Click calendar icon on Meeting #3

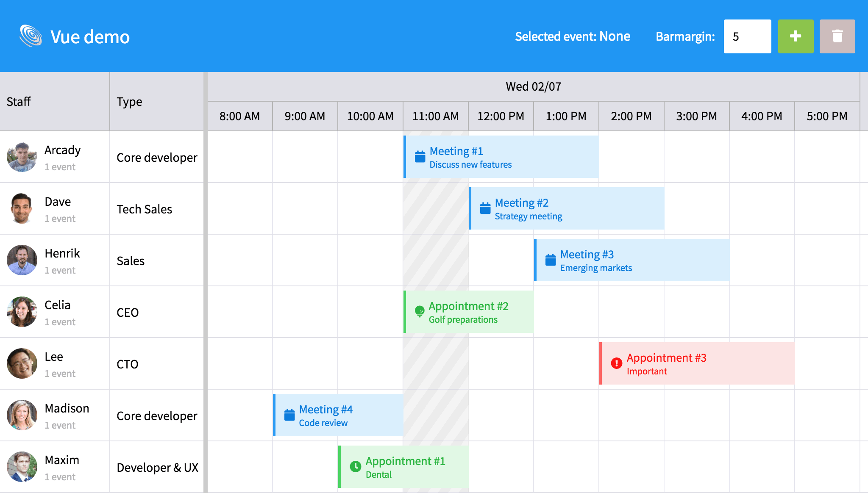(x=551, y=260)
